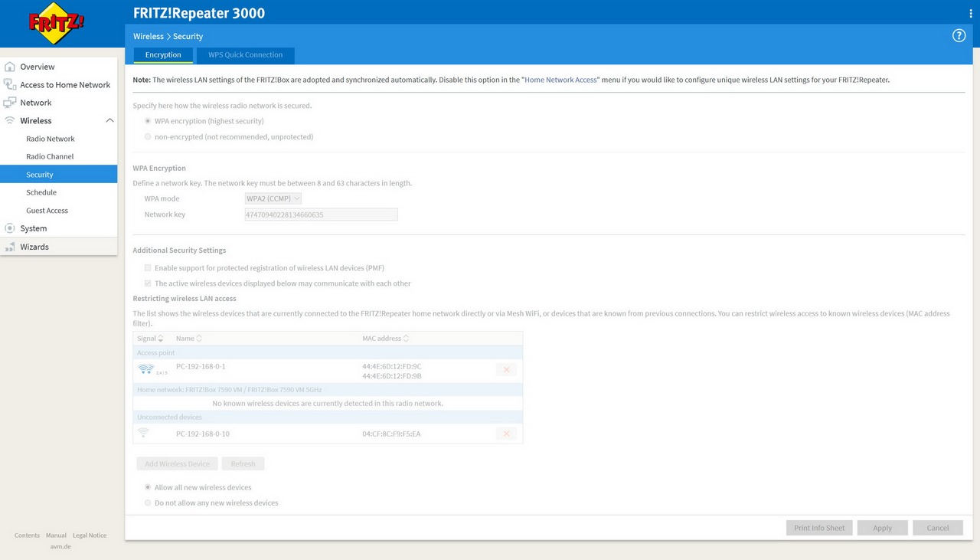Switch to the Encryption tab

[163, 55]
